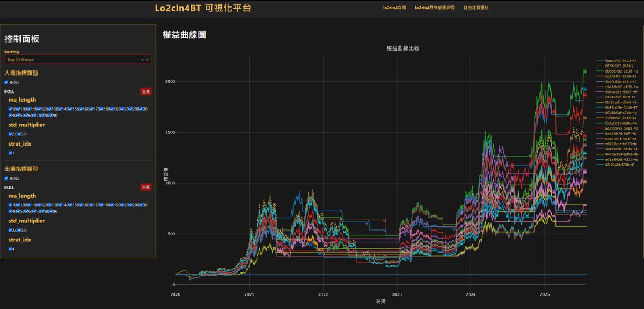644x309 pixels.
Task: Toggle the BOLL checkbox under 入場指標類型
Action: click(x=6, y=82)
